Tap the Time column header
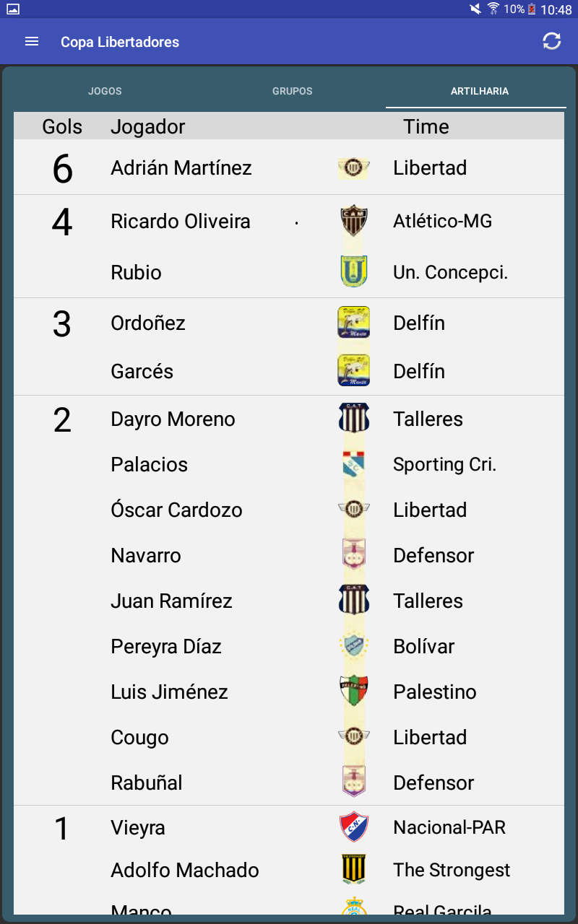This screenshot has width=578, height=924. point(426,126)
